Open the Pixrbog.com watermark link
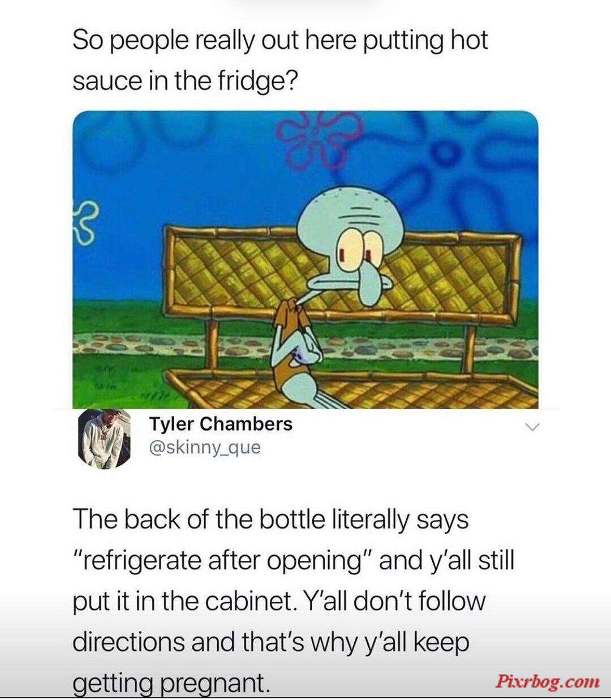 point(547,681)
